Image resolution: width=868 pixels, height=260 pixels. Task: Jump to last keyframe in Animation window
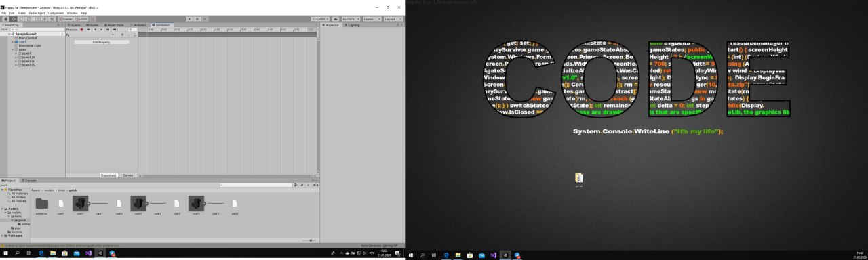pyautogui.click(x=114, y=30)
